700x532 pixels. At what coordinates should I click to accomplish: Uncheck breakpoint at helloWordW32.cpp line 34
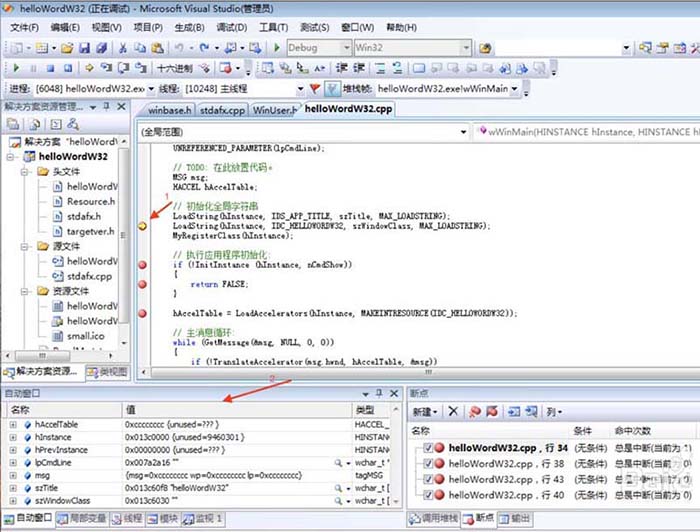click(x=428, y=448)
